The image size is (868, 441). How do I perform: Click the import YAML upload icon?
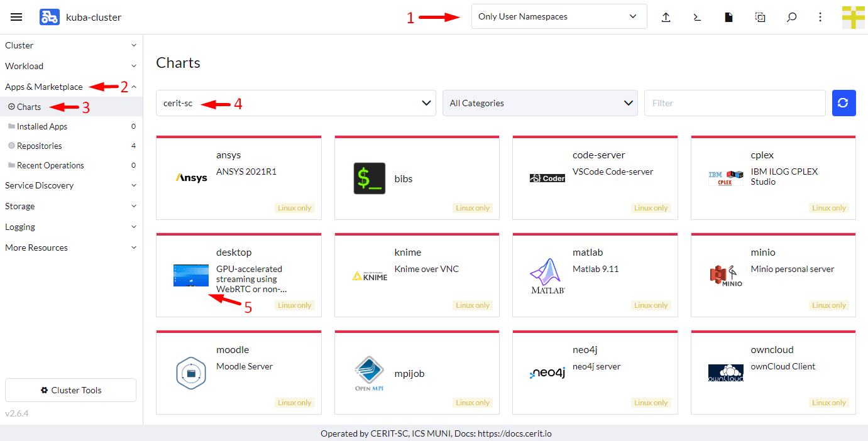coord(666,17)
